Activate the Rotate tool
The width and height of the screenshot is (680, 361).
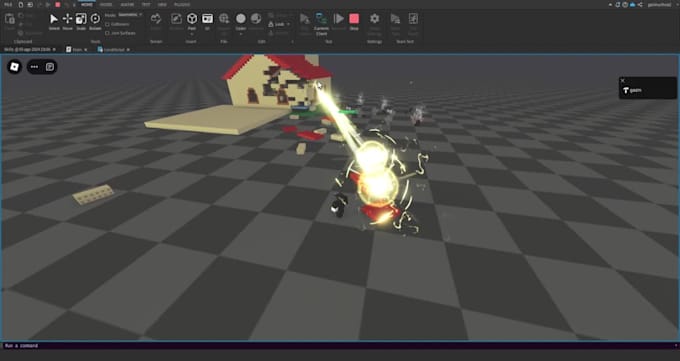click(x=95, y=22)
